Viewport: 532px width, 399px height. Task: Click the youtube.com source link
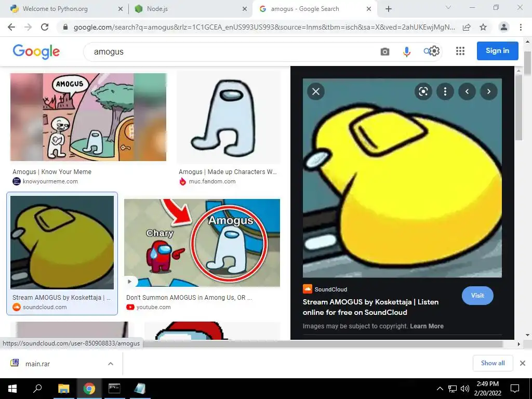tap(153, 307)
